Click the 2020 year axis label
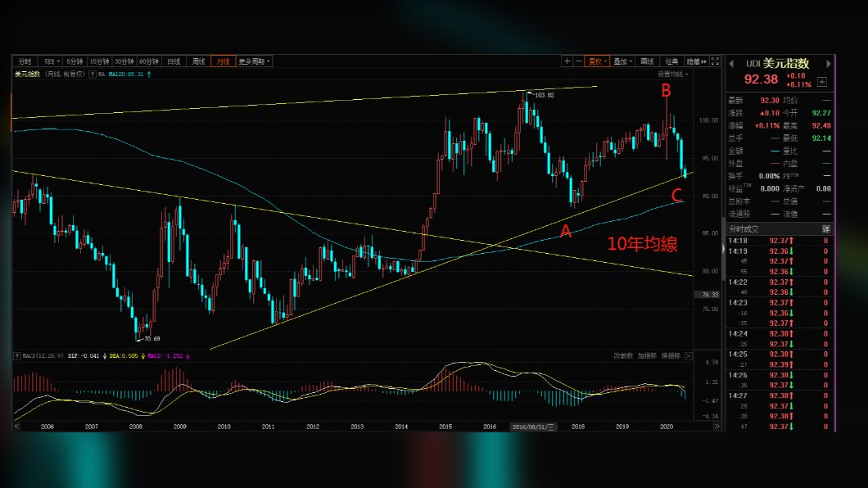This screenshot has height=488, width=868. coord(667,427)
